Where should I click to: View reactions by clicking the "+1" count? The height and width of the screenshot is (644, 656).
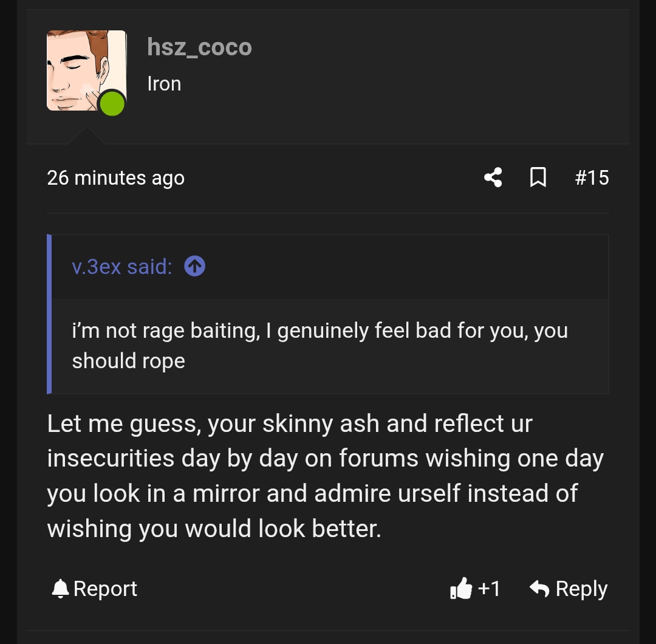[x=489, y=589]
